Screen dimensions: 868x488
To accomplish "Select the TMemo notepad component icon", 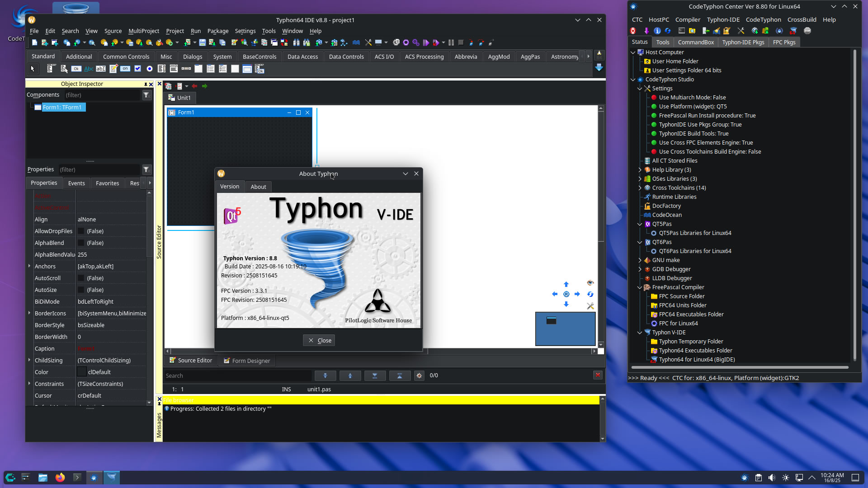I will [113, 69].
